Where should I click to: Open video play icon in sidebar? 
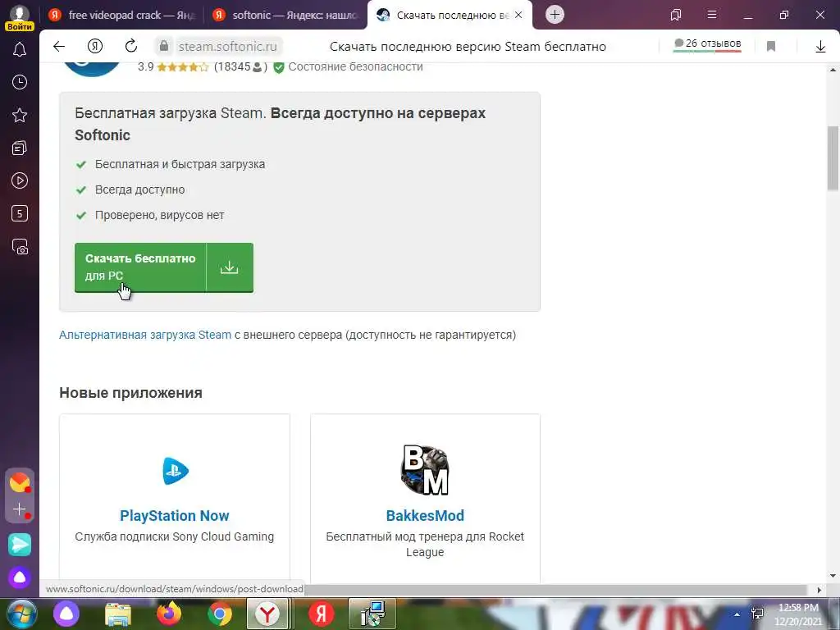pyautogui.click(x=20, y=180)
